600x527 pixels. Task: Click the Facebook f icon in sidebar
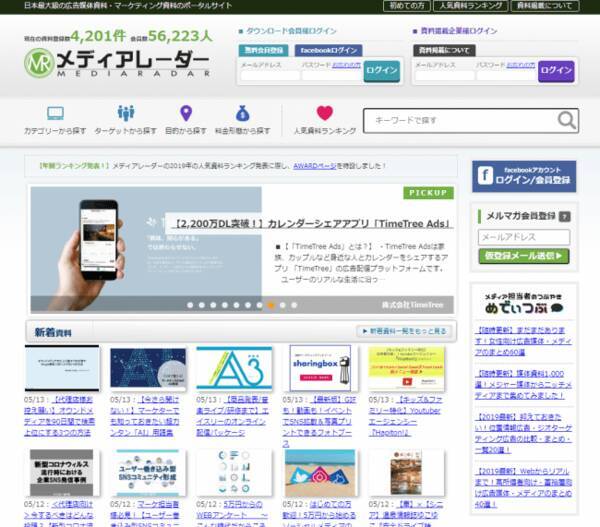pyautogui.click(x=485, y=176)
